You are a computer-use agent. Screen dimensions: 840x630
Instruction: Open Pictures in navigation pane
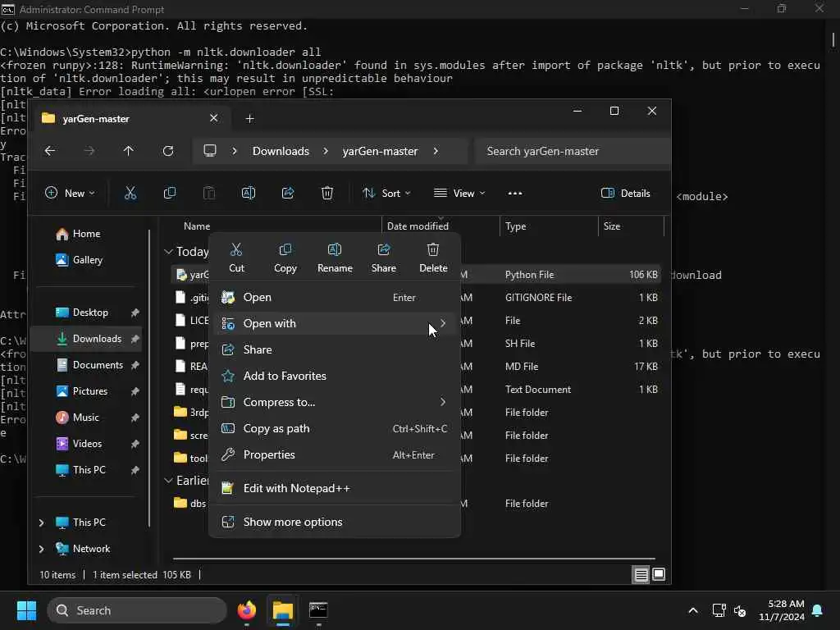89,391
